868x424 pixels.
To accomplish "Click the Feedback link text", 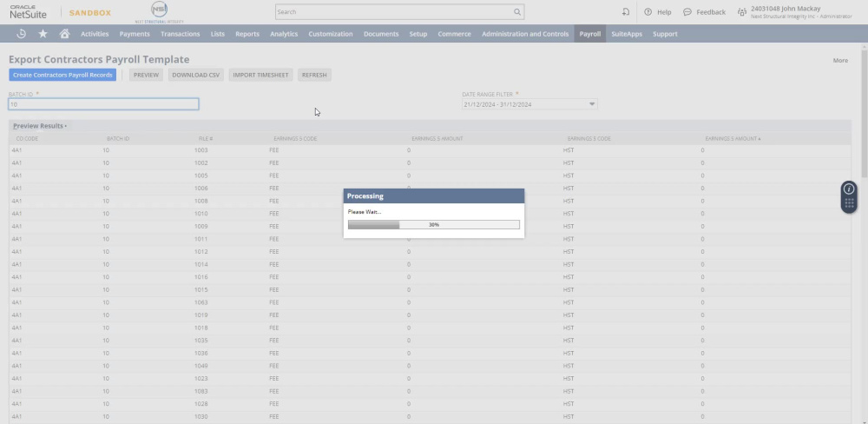I will coord(711,12).
